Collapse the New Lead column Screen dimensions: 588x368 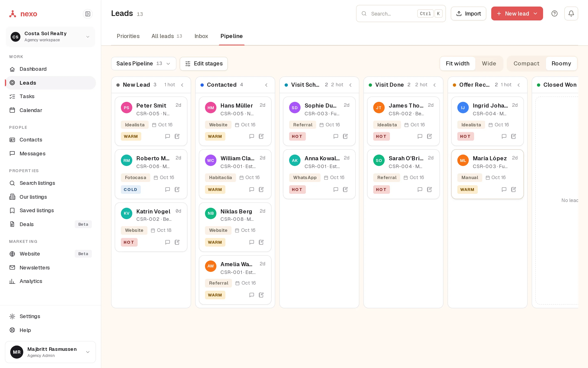click(182, 85)
